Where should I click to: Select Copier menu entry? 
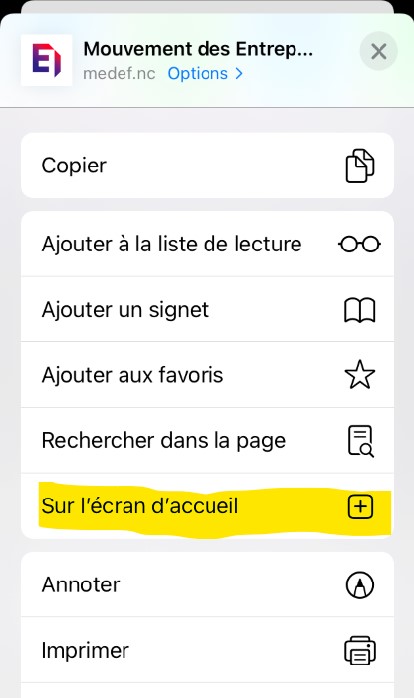tap(207, 165)
